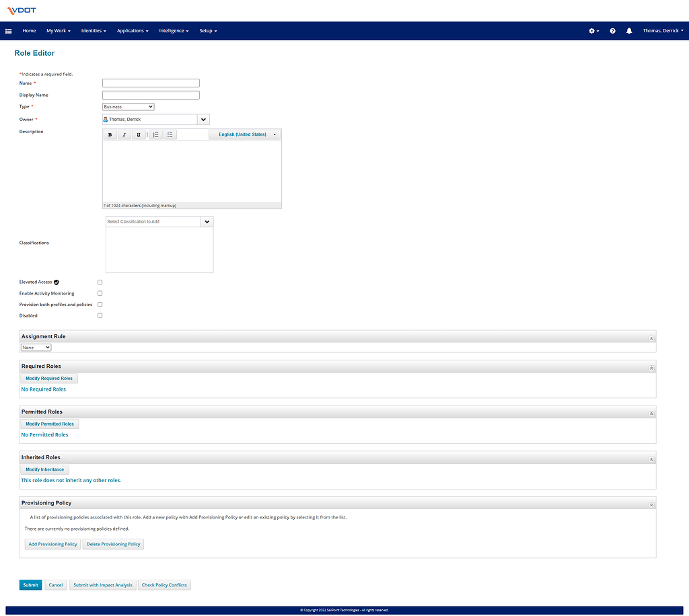Viewport: 689px width, 616px height.
Task: Open the Intelligence menu
Action: [x=174, y=30]
